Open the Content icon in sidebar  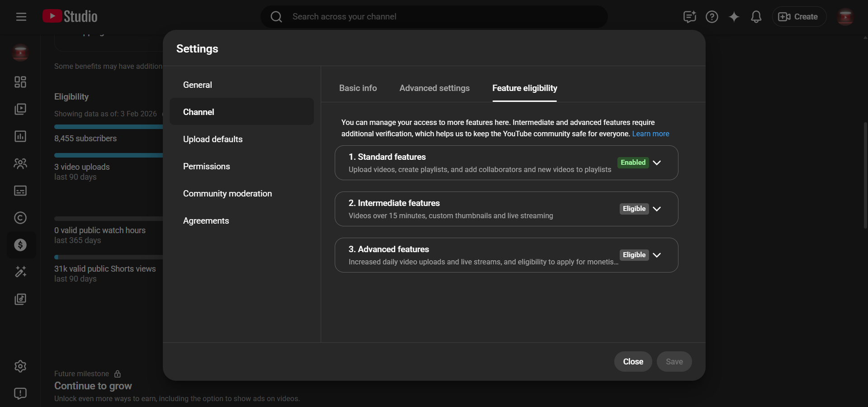[x=20, y=109]
